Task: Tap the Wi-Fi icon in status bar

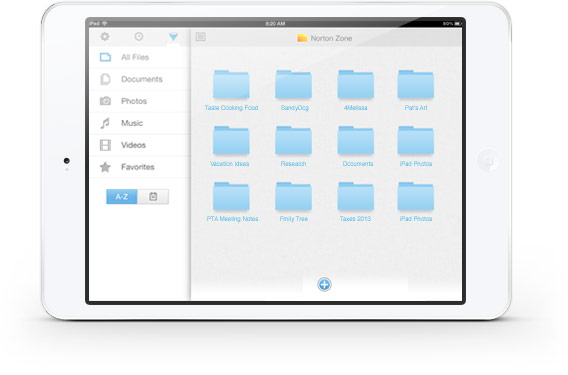Action: point(105,24)
